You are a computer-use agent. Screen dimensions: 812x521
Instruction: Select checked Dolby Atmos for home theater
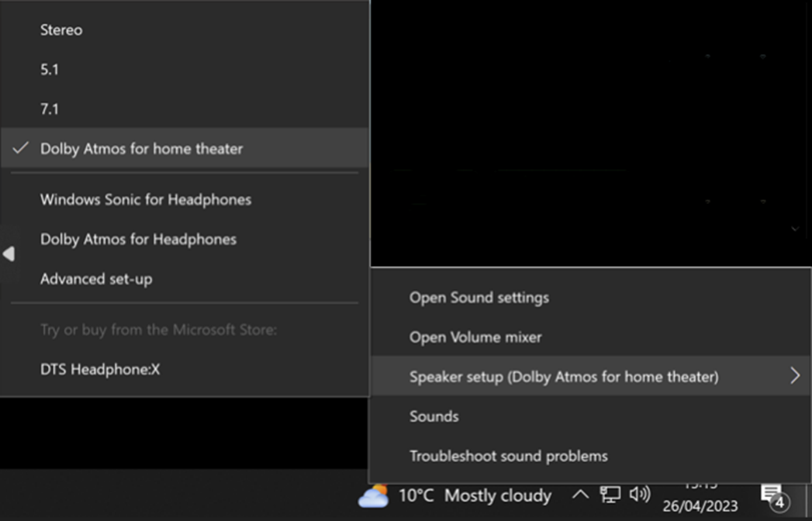click(141, 149)
